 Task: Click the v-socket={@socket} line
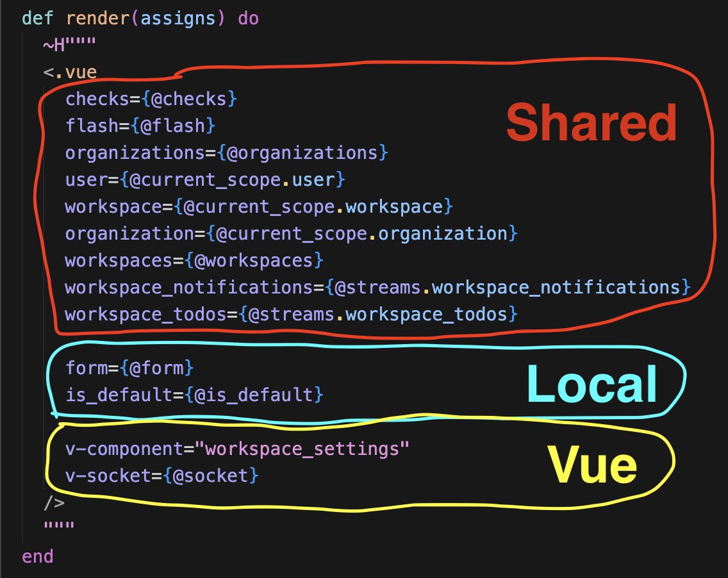[x=162, y=476]
